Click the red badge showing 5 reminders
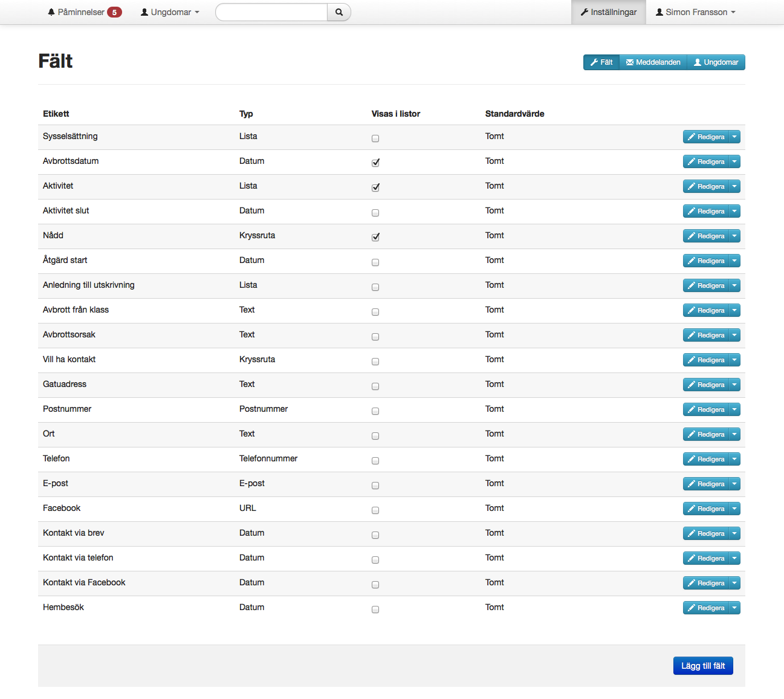 (x=114, y=12)
